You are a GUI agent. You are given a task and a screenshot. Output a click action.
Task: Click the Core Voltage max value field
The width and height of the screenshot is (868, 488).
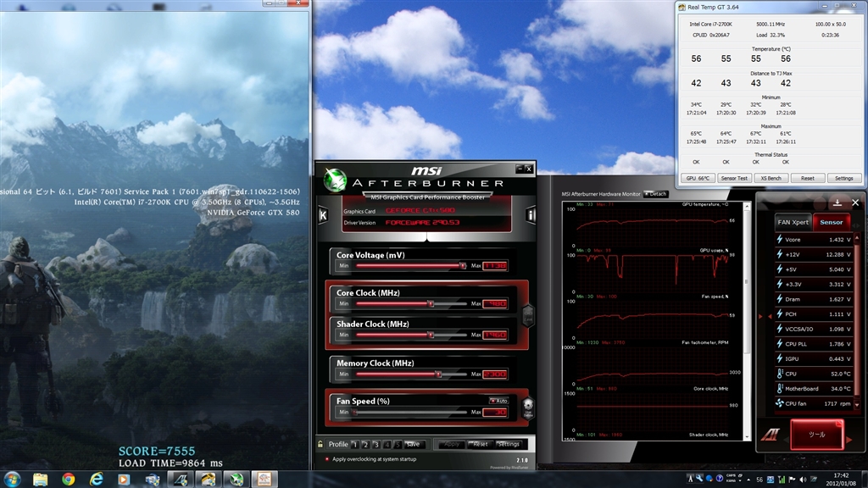click(494, 266)
